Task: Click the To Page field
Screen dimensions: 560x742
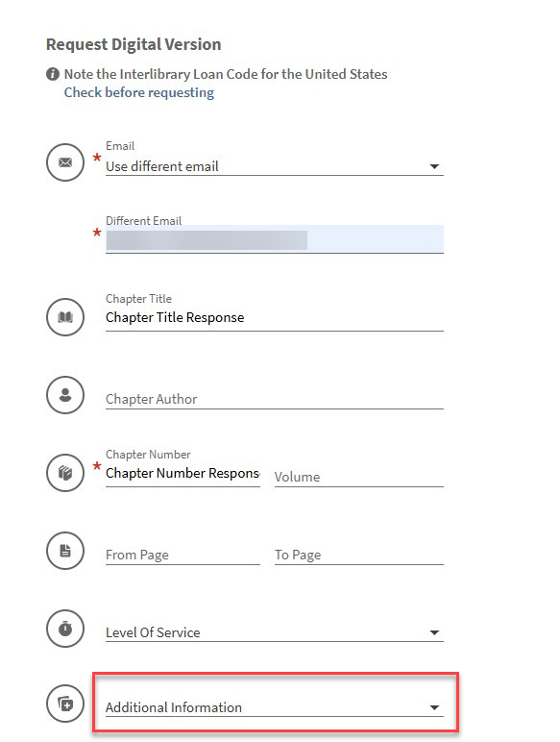Action: pyautogui.click(x=359, y=555)
